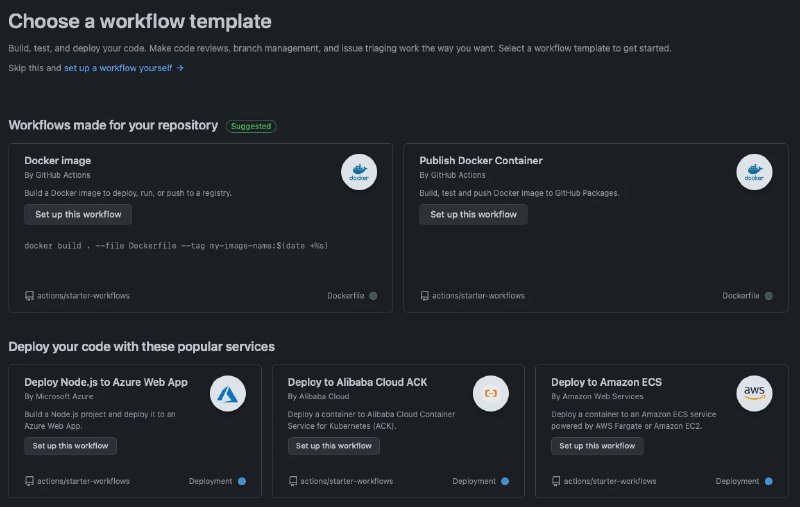Click 'Deployment' label on Amazon ECS card
The width and height of the screenshot is (800, 507).
pyautogui.click(x=737, y=481)
